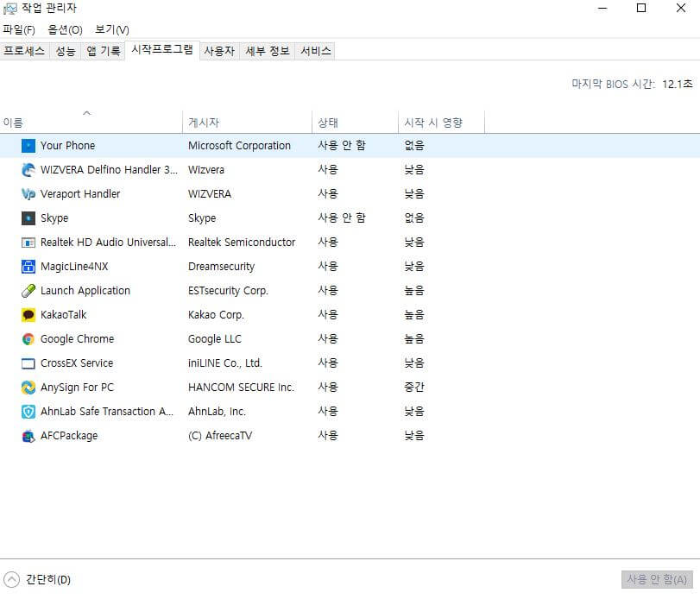Click the Task Manager title bar icon
The height and width of the screenshot is (599, 700).
(9, 9)
